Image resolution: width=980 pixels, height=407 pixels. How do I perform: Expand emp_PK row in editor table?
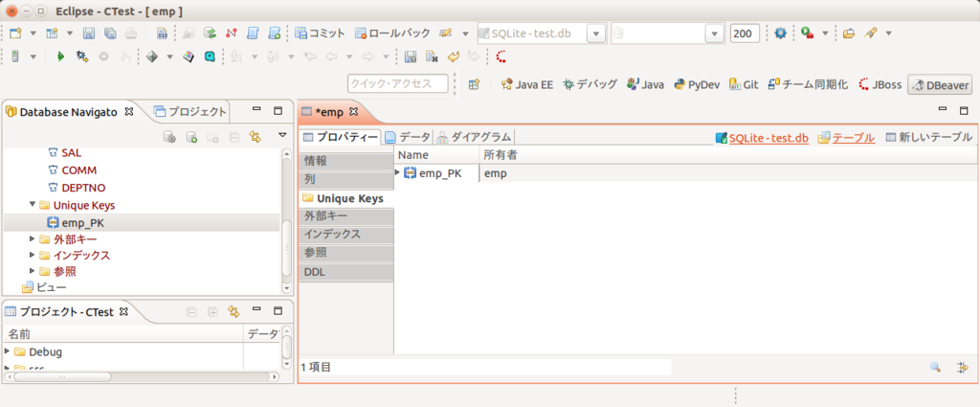click(397, 172)
